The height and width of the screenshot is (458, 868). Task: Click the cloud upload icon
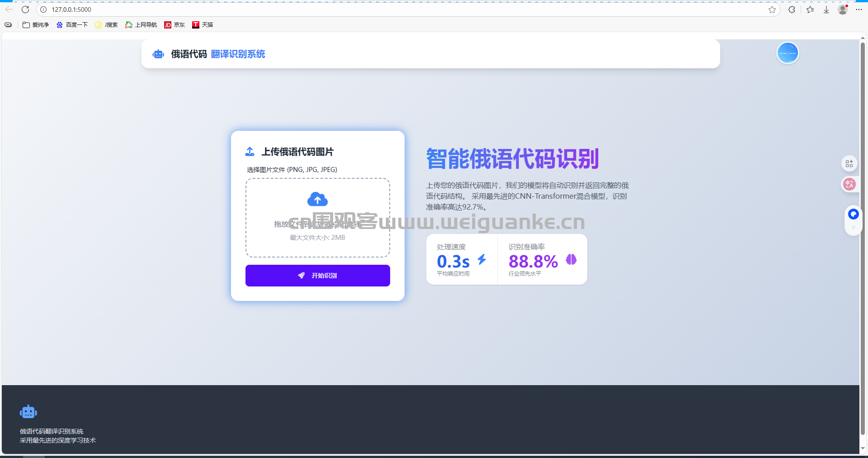[317, 199]
